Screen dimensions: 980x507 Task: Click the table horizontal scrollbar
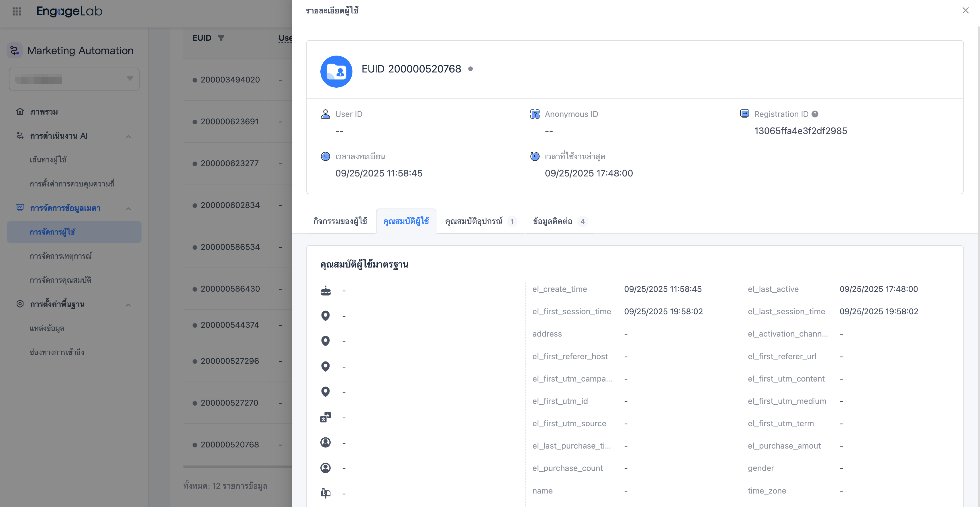[238, 467]
